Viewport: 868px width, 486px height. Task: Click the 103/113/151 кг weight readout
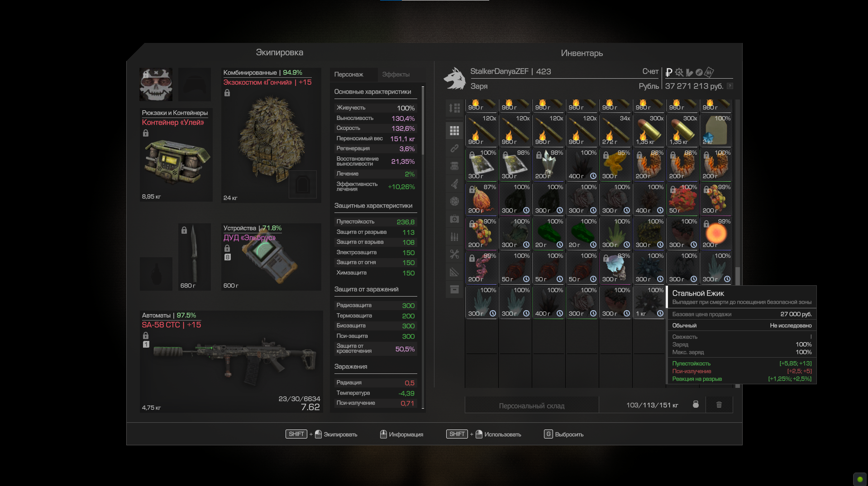tap(652, 405)
